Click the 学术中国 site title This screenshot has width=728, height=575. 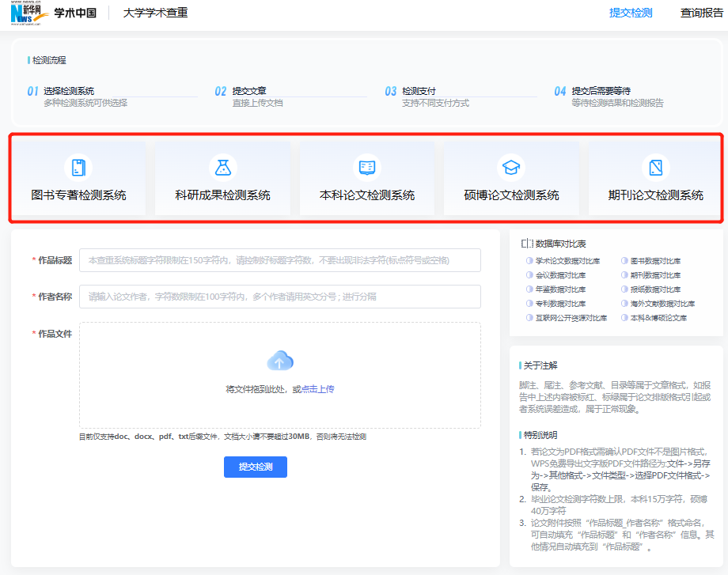[75, 13]
